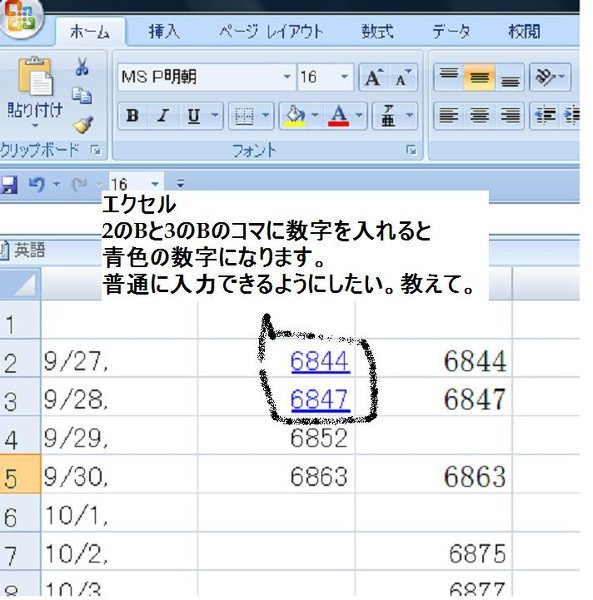The image size is (593, 600).
Task: Select cell A4 with 9/29,
Action: click(119, 435)
